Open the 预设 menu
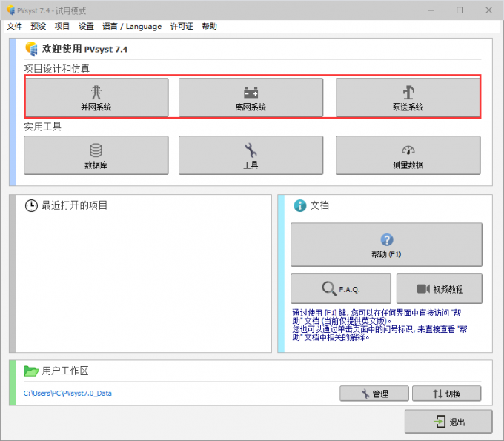Screen dimensions: 504x441 (x=39, y=27)
